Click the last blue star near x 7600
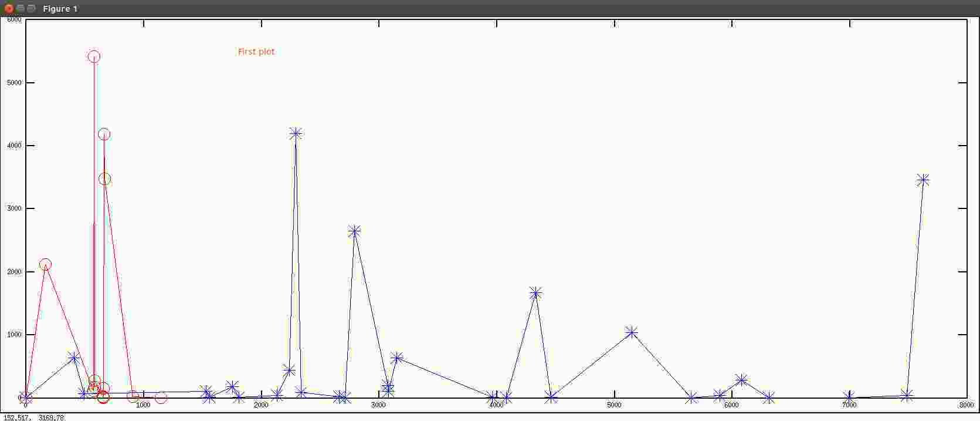Viewport: 980px width, 421px height. tap(923, 180)
